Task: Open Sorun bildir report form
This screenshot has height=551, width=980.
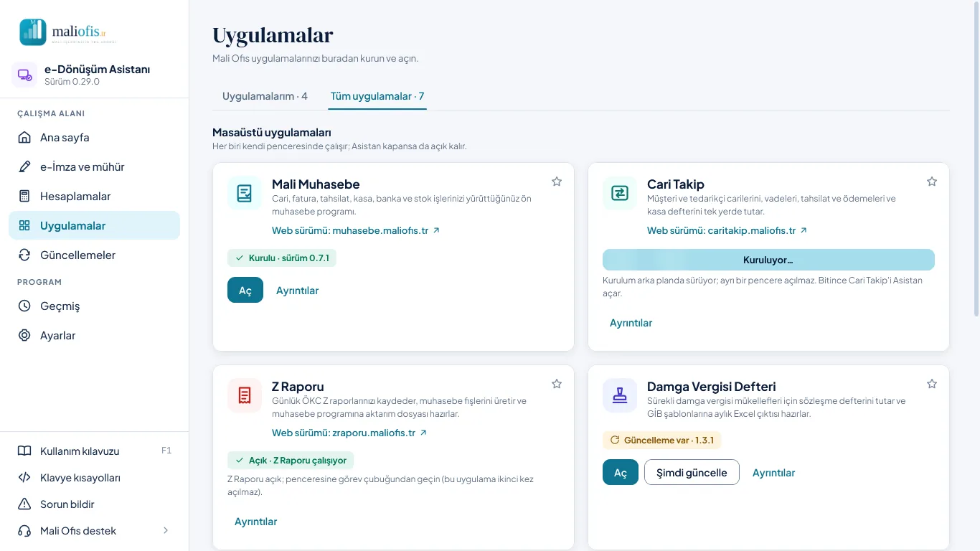Action: [x=94, y=504]
